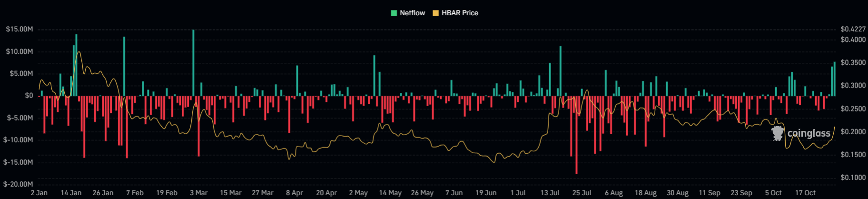Screen dimensions: 868x199
Task: Open the coinglass watermark text link
Action: point(809,134)
